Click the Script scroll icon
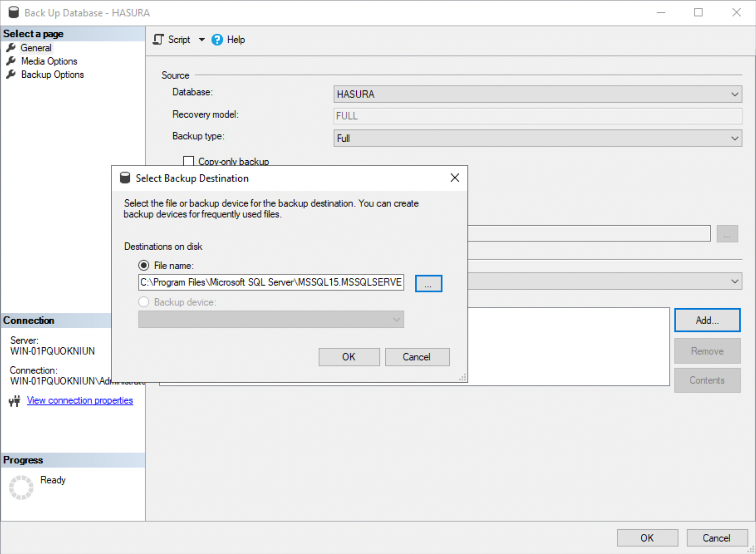 pyautogui.click(x=158, y=39)
